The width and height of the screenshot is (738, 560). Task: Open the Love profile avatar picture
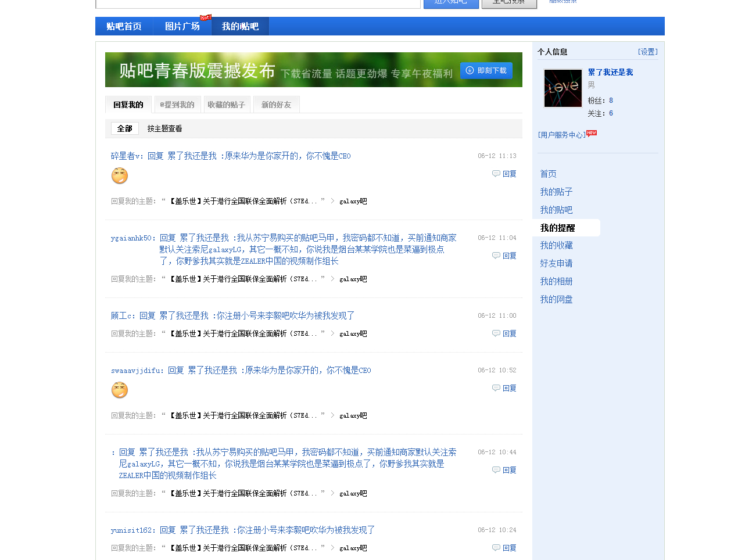tap(563, 88)
